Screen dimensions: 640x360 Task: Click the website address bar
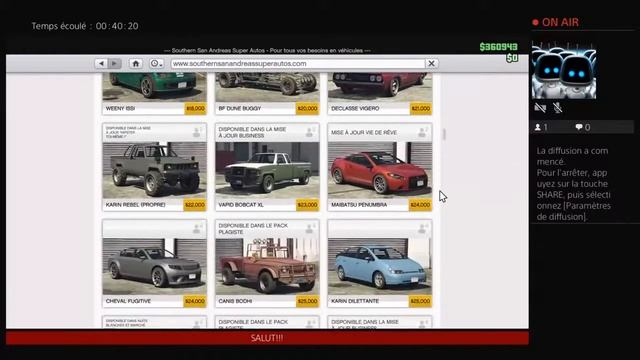pyautogui.click(x=298, y=64)
